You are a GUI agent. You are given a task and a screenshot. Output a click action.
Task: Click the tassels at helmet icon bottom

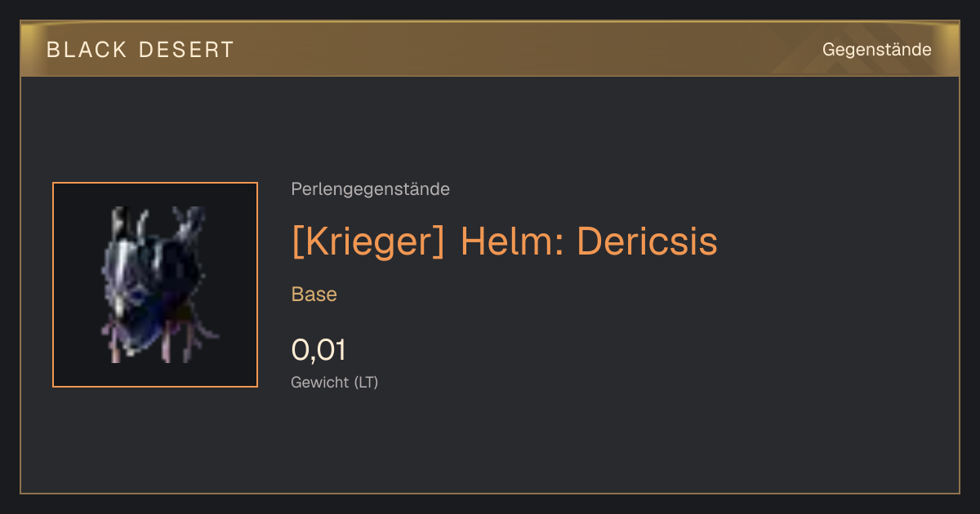point(159,341)
